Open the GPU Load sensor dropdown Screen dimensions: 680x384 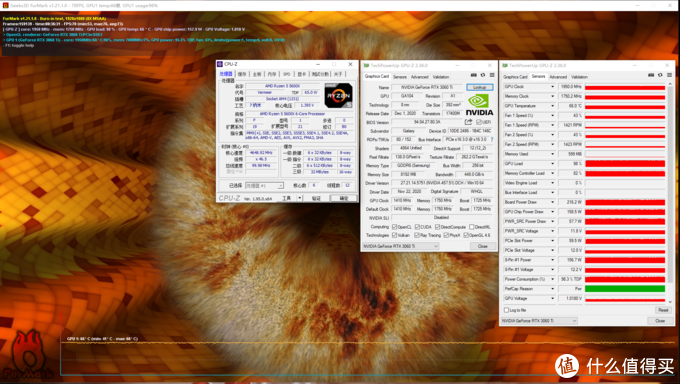coord(552,164)
